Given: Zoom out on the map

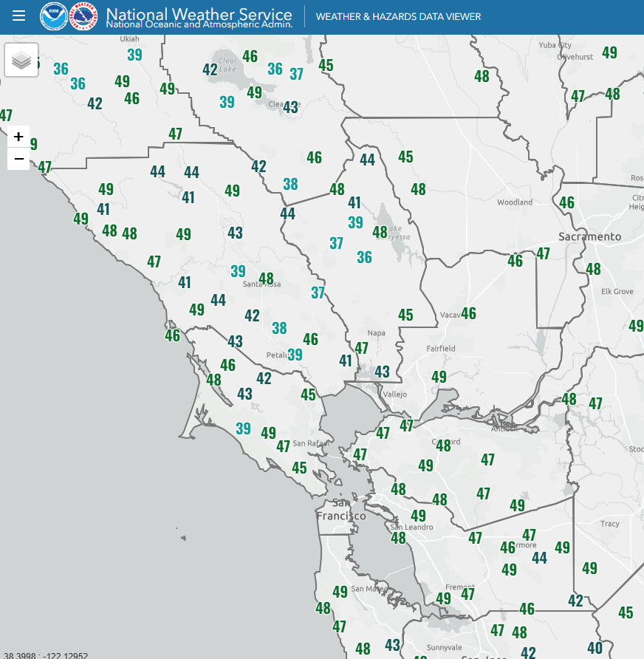Looking at the screenshot, I should 18,159.
